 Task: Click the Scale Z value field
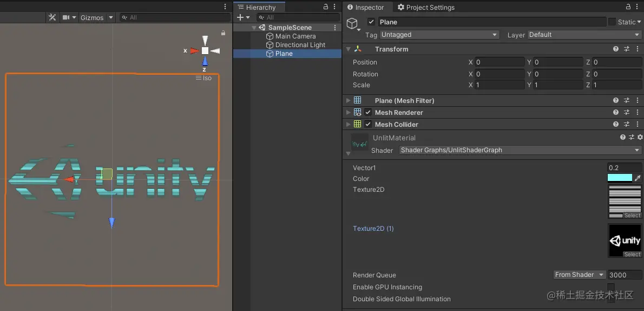tap(617, 85)
